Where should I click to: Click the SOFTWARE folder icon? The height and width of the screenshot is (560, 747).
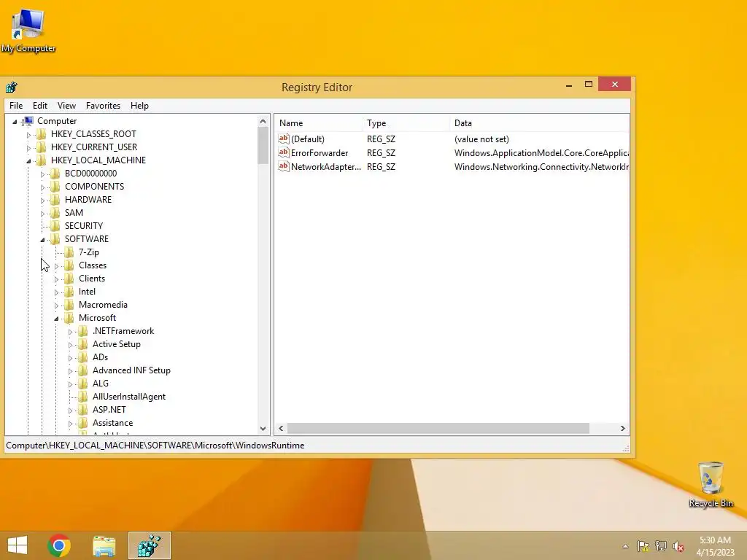coord(55,238)
